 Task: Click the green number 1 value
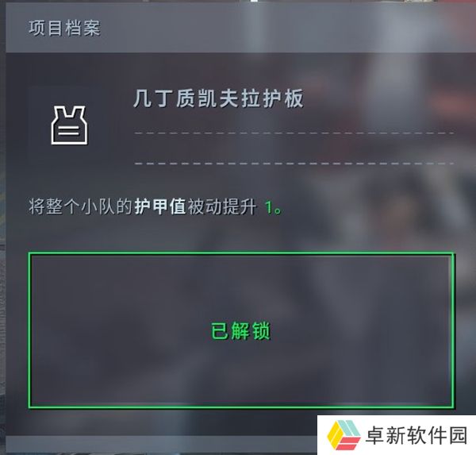coord(269,208)
